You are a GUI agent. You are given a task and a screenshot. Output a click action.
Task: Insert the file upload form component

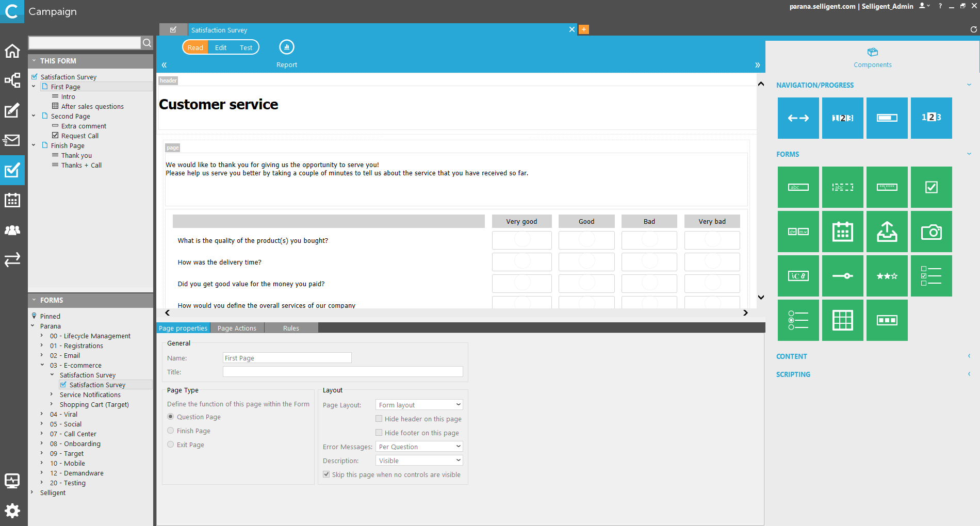point(887,232)
